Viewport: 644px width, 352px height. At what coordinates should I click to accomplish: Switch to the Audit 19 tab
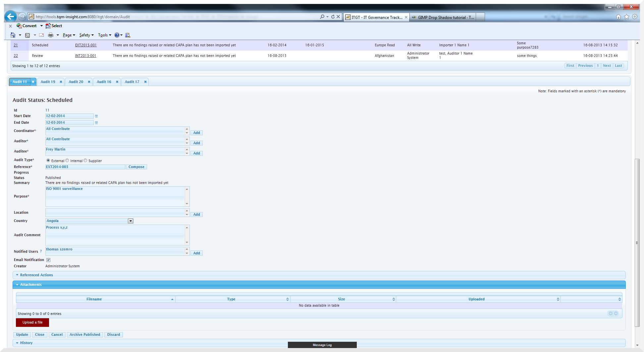coord(48,82)
